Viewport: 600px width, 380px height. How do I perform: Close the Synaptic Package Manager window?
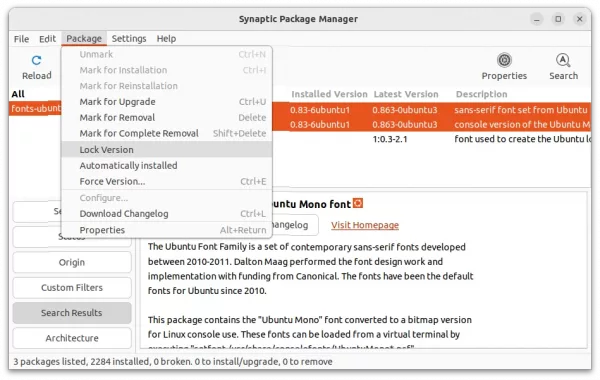click(x=580, y=19)
